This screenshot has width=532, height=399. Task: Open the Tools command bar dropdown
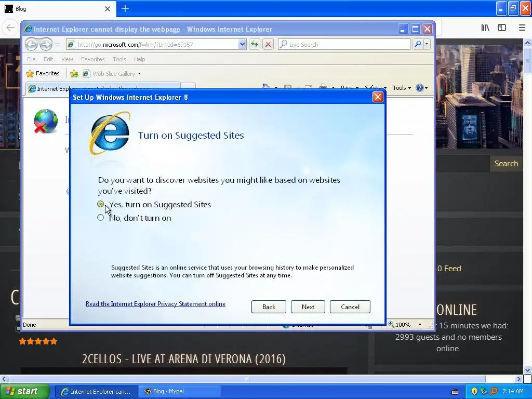tap(402, 88)
